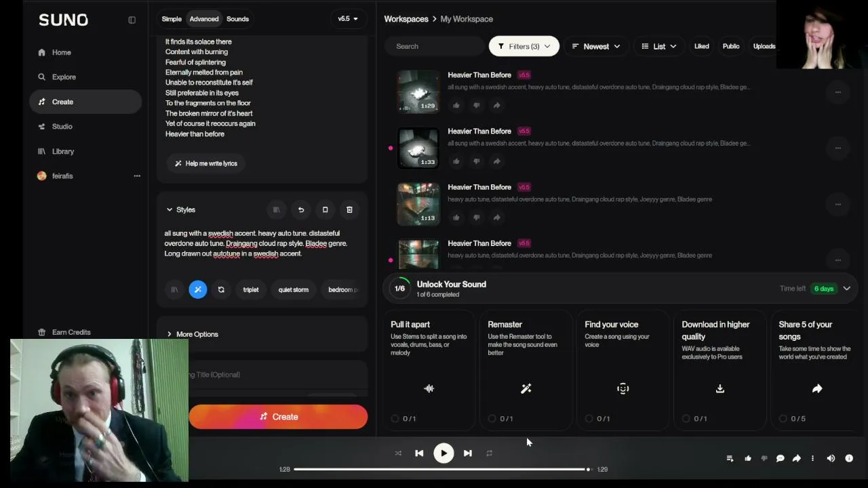This screenshot has width=868, height=488.
Task: Switch to the Advanced tab
Action: point(204,19)
